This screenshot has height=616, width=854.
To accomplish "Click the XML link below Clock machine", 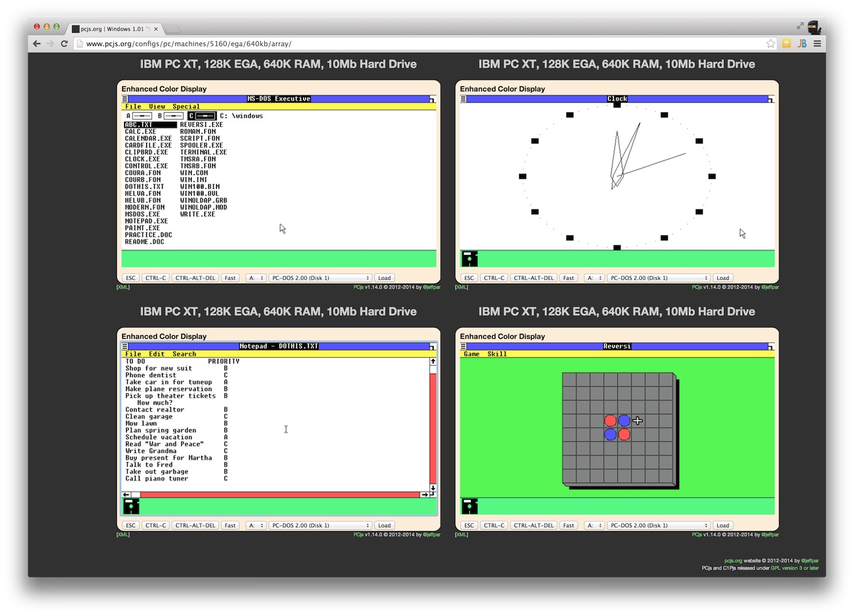I will pos(461,287).
